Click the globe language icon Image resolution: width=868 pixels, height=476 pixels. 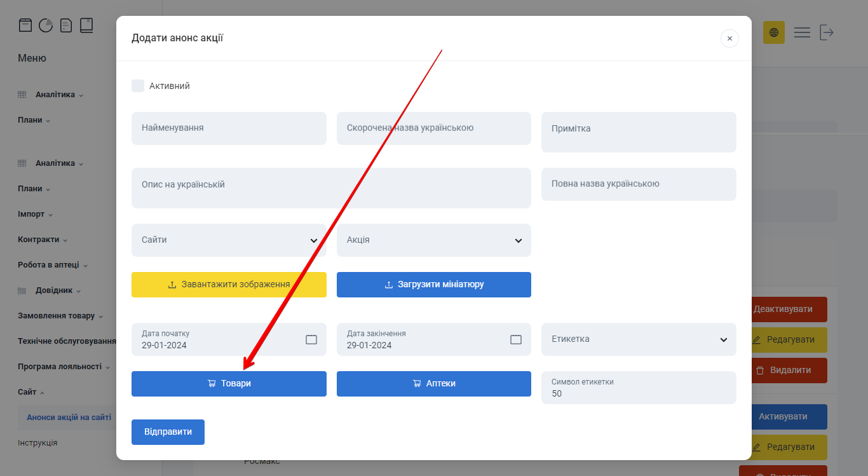point(773,32)
